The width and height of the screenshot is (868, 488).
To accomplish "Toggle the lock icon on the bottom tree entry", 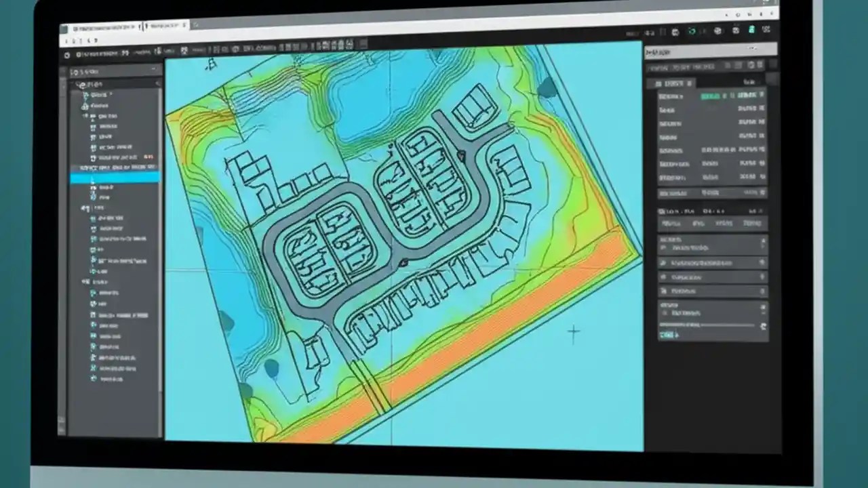I will (x=93, y=379).
